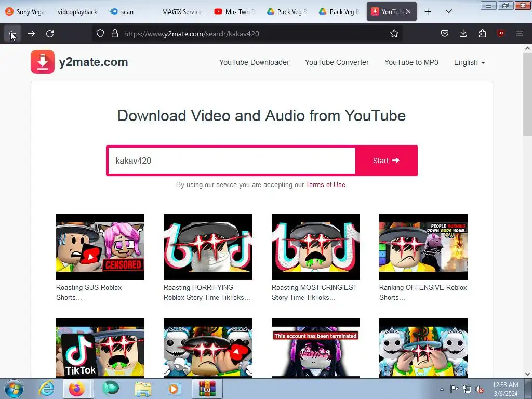Switch to the first Pack Veg tab
The image size is (532, 399).
click(287, 12)
